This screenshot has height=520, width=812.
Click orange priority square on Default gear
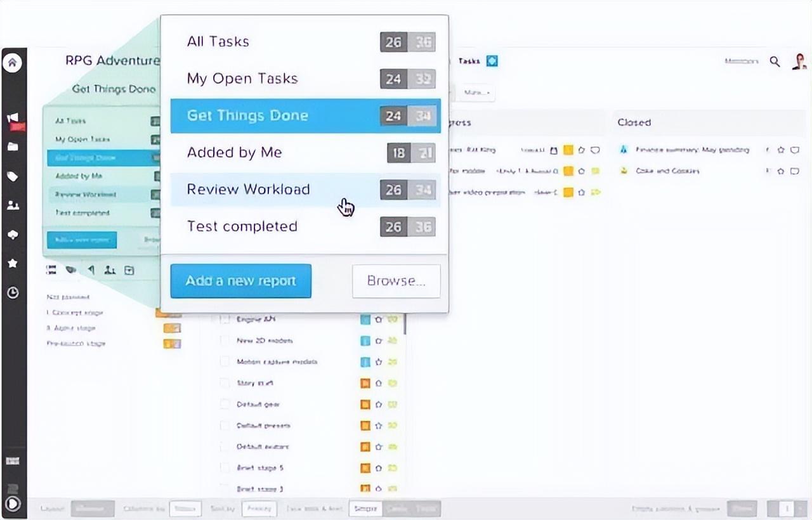(365, 404)
